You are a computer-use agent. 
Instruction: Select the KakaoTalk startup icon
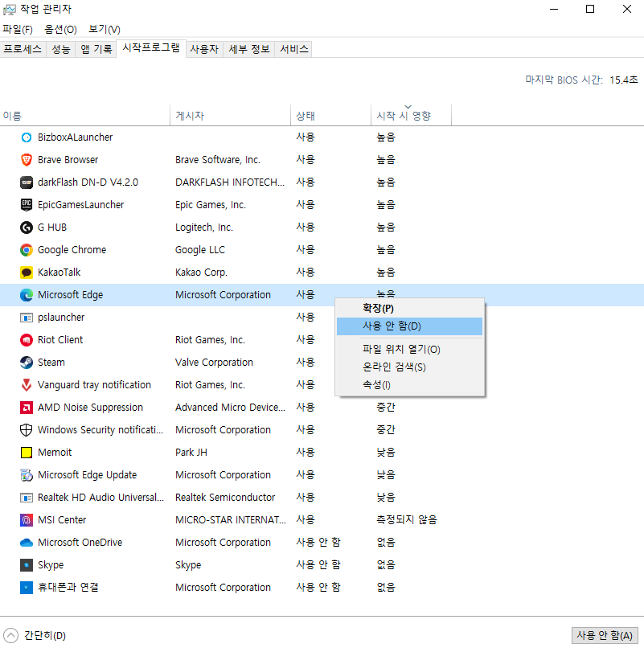click(x=27, y=272)
